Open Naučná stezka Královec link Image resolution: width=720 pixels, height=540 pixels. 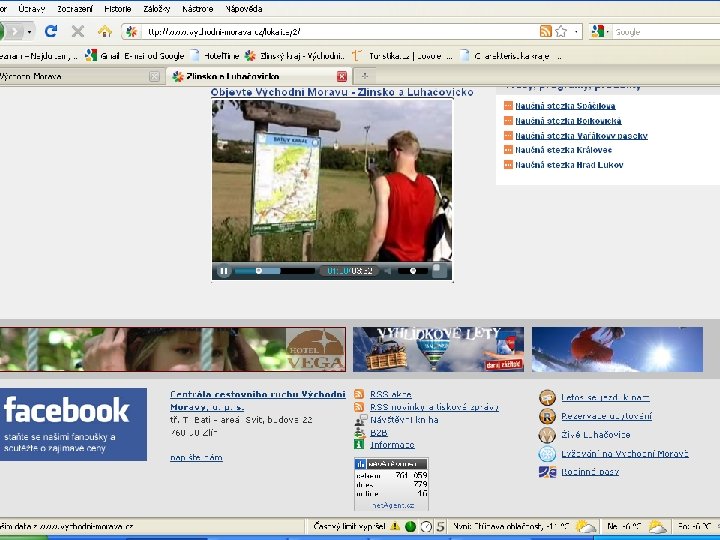click(563, 150)
